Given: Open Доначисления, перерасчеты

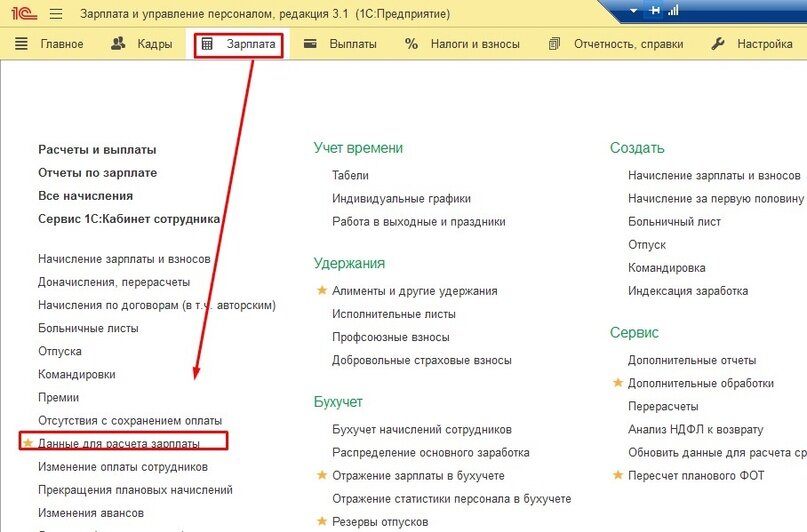Looking at the screenshot, I should (114, 282).
